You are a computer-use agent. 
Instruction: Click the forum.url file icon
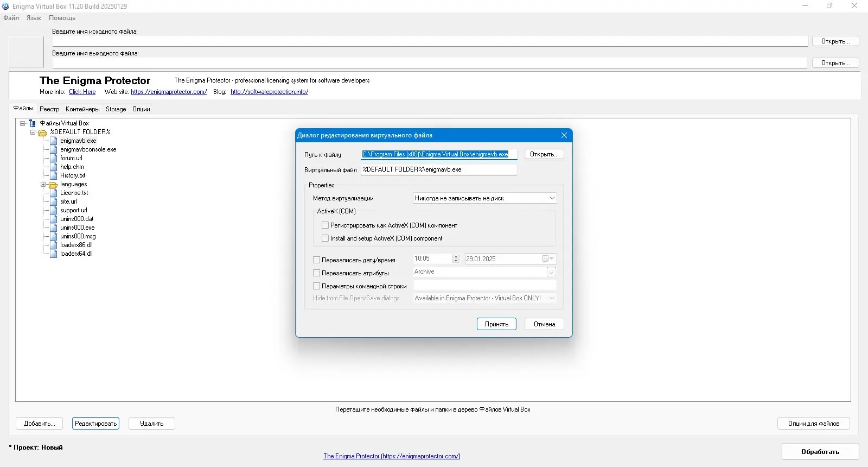[x=54, y=158]
